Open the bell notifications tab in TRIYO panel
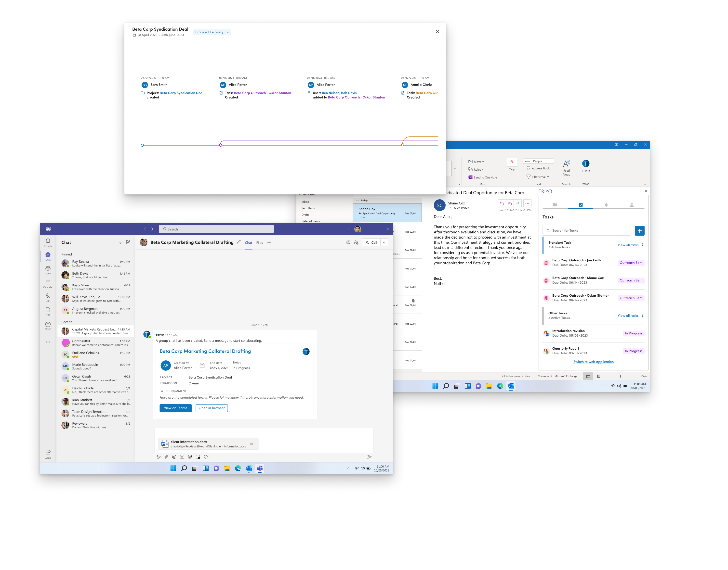The width and height of the screenshot is (728, 570). pos(606,204)
